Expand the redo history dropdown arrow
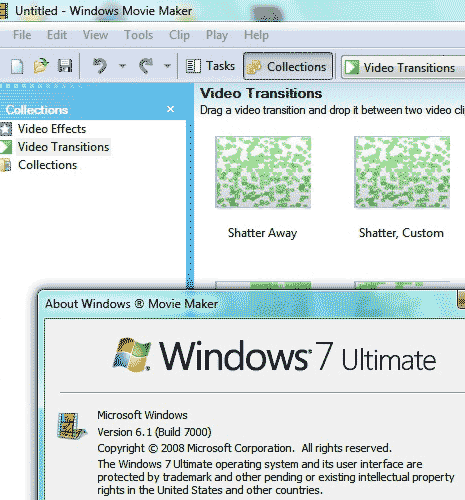The height and width of the screenshot is (500, 465). coord(167,66)
